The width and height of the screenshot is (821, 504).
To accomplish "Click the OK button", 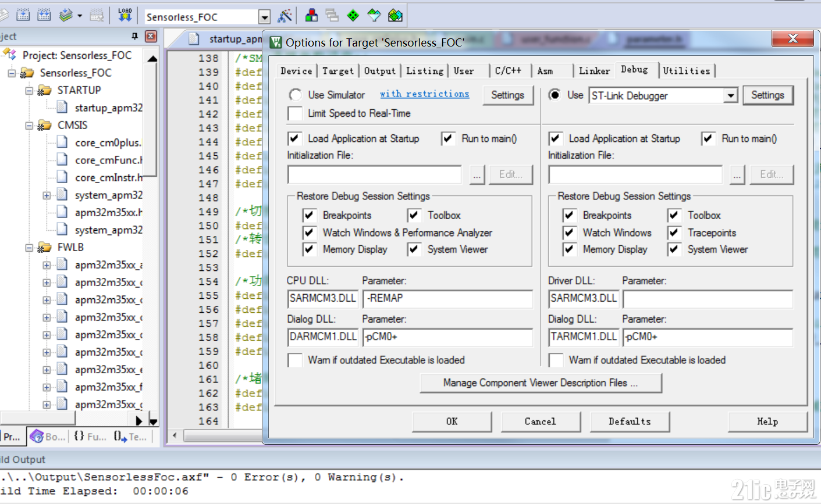I will pos(452,421).
